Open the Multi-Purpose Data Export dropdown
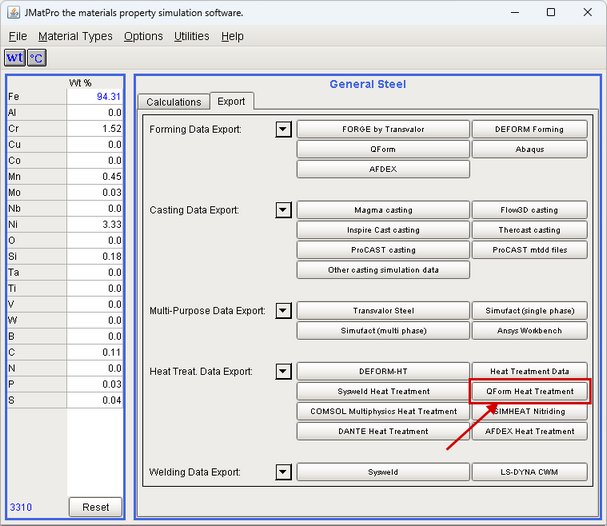This screenshot has width=607, height=526. click(x=283, y=311)
